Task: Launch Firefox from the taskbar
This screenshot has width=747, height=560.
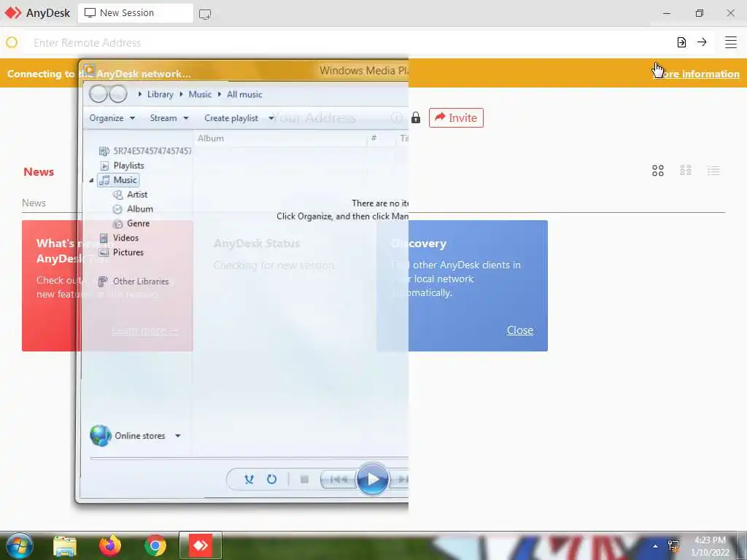Action: click(110, 545)
